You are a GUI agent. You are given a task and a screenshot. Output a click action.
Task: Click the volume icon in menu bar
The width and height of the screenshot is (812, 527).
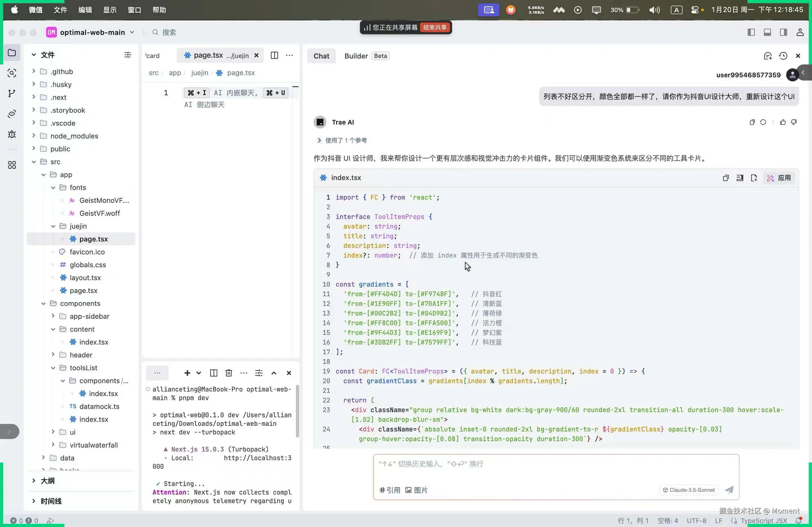[x=654, y=10]
